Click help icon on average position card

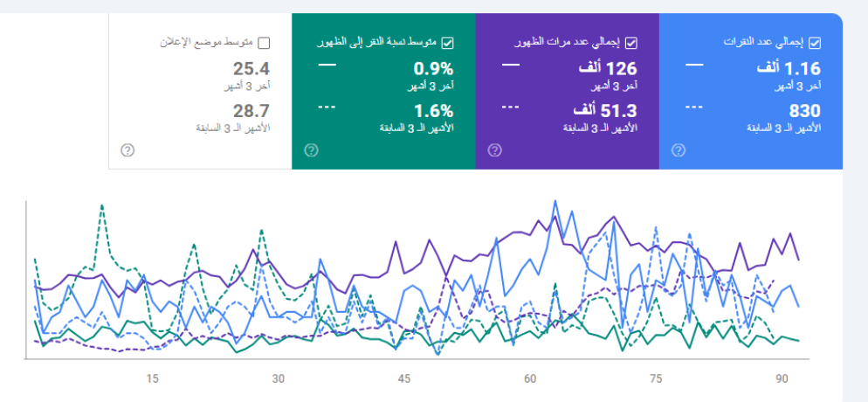(127, 150)
